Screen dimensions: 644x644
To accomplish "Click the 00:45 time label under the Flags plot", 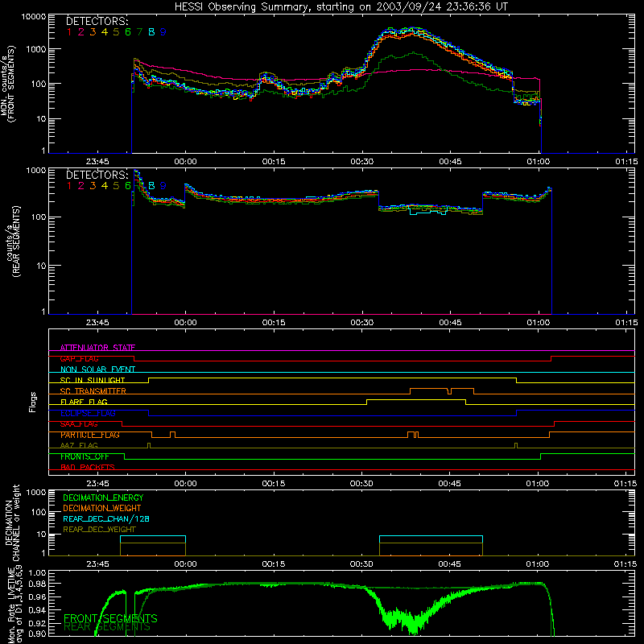I will click(449, 484).
